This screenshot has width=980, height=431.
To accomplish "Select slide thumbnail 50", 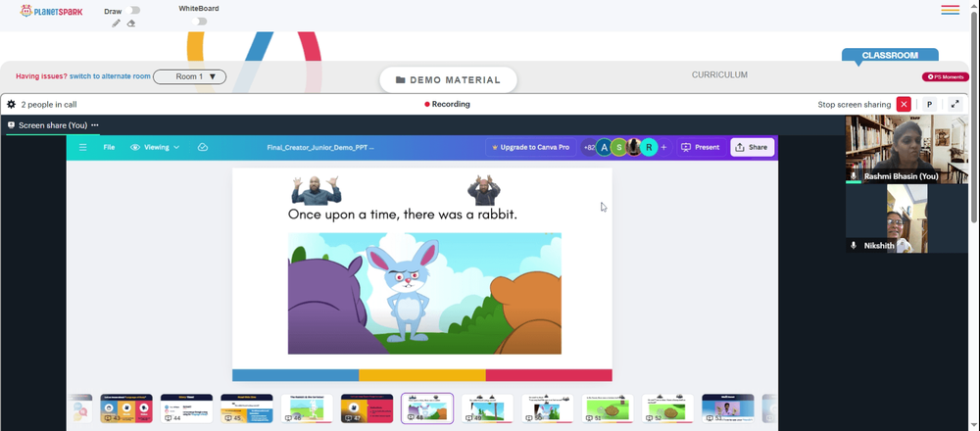I will pos(548,408).
